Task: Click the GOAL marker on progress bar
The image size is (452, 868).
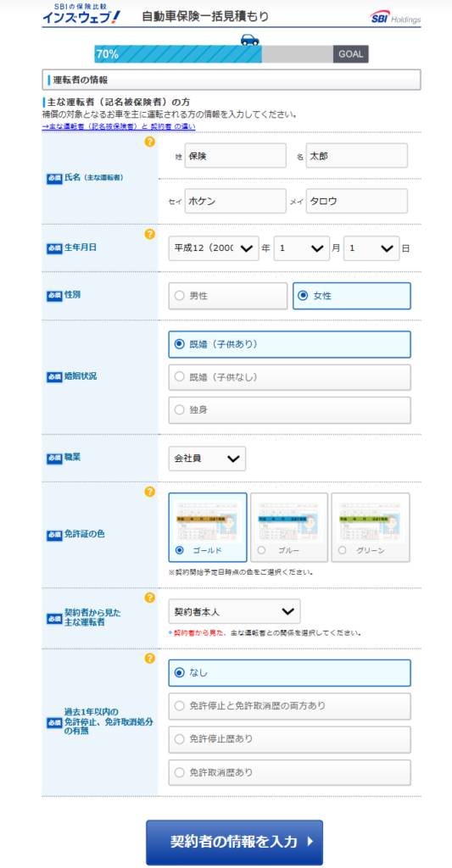Action: point(350,54)
